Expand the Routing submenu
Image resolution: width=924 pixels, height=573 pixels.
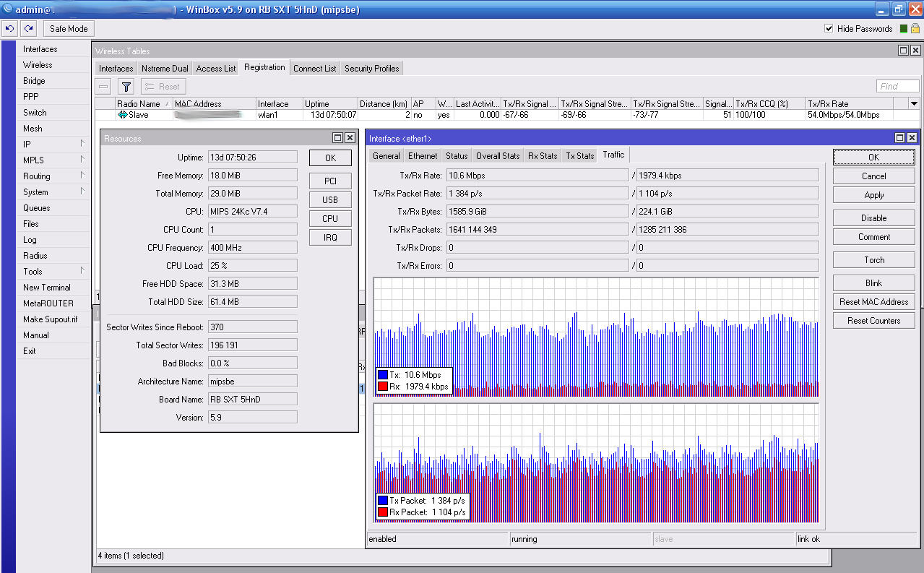[x=82, y=176]
